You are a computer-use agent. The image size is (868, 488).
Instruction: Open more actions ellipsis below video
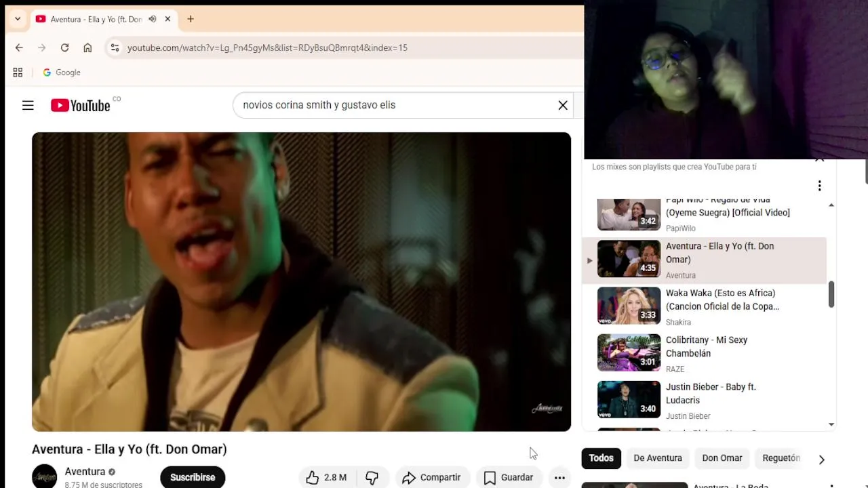point(559,477)
